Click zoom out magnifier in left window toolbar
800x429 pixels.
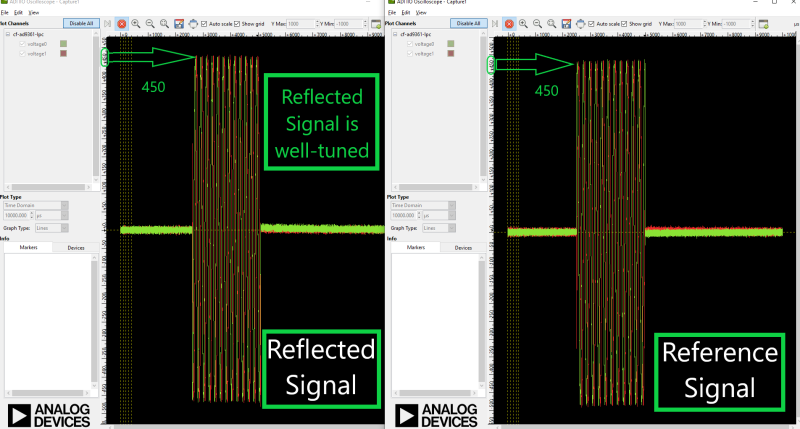pyautogui.click(x=150, y=23)
